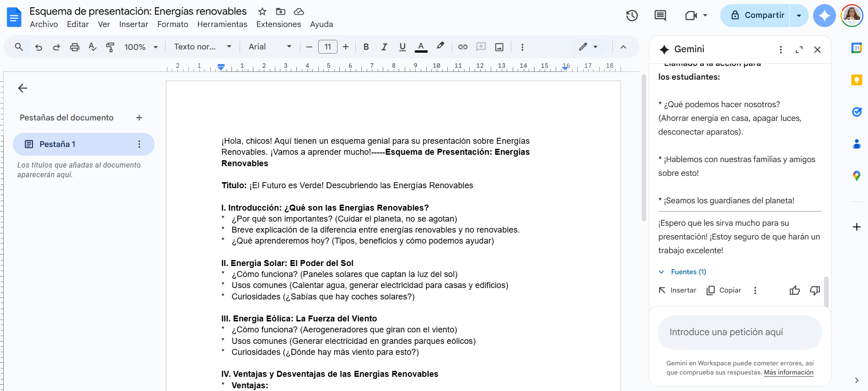
Task: Add a comment from toolbar
Action: point(481,47)
